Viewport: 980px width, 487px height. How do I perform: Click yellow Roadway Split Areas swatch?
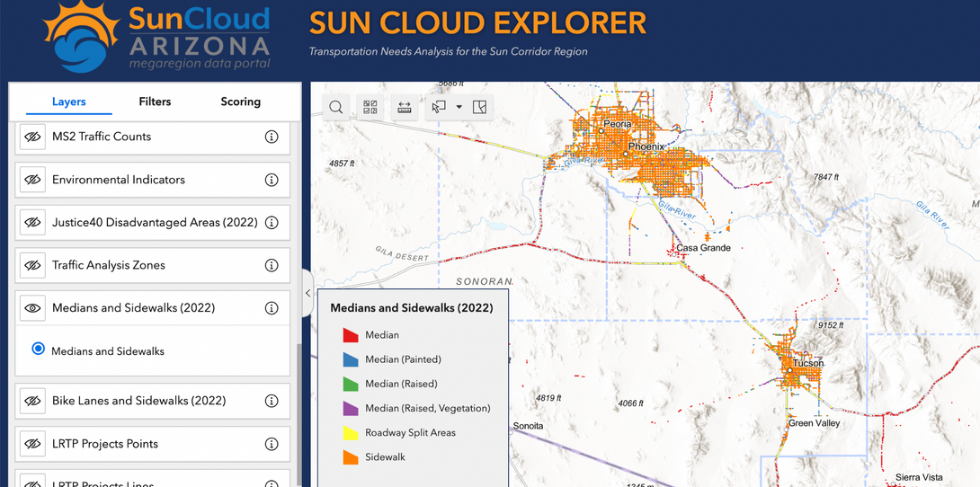click(350, 433)
